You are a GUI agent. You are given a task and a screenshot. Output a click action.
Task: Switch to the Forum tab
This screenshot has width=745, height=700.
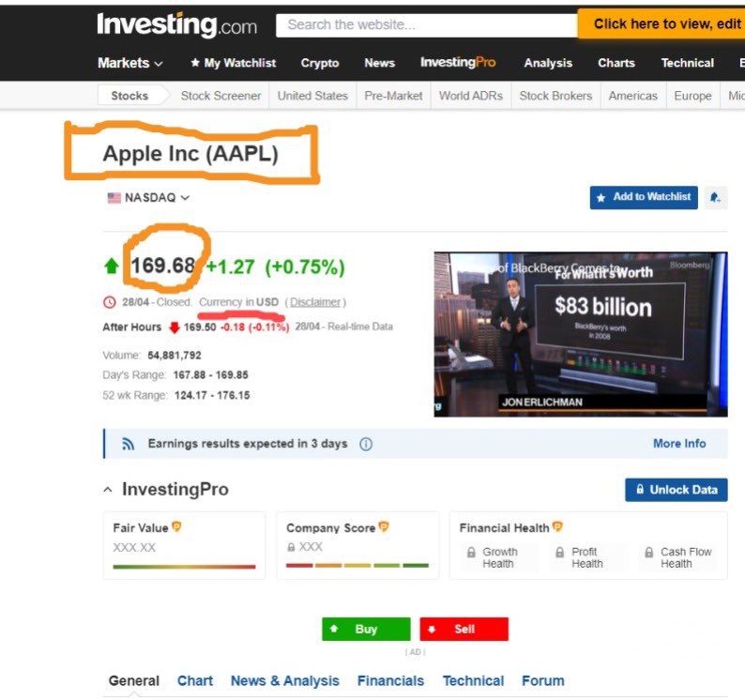click(x=543, y=680)
